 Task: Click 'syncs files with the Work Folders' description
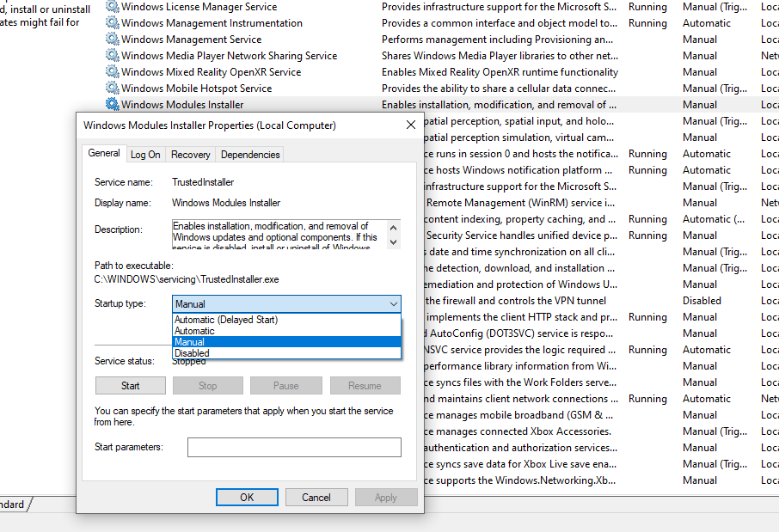(520, 382)
